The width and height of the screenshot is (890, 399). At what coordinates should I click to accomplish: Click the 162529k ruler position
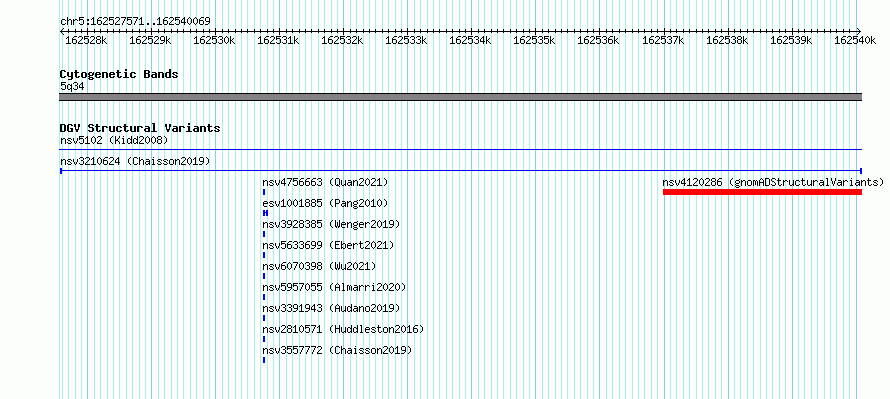(x=150, y=40)
